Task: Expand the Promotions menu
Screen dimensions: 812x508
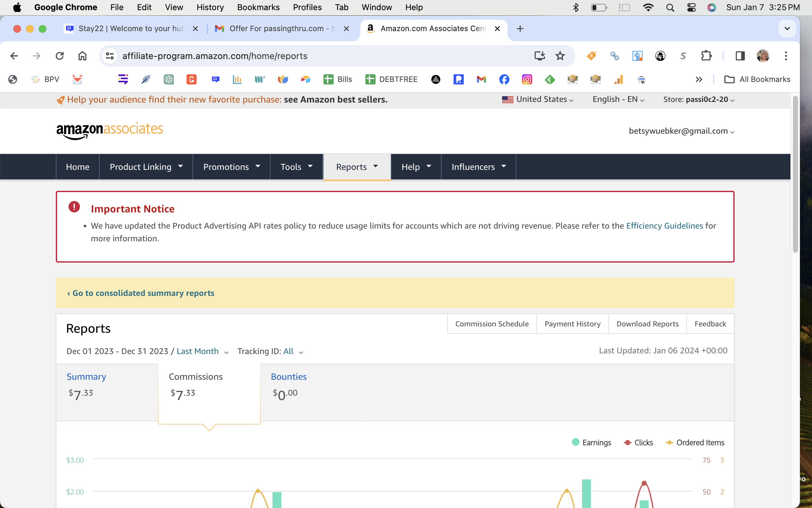Action: [x=232, y=167]
